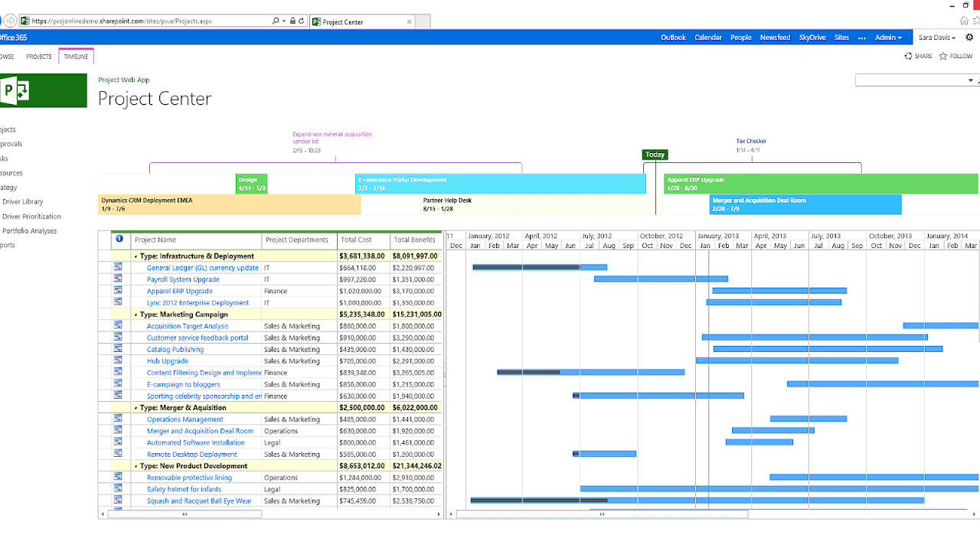
Task: Sort by the Total Cost column header
Action: click(364, 240)
